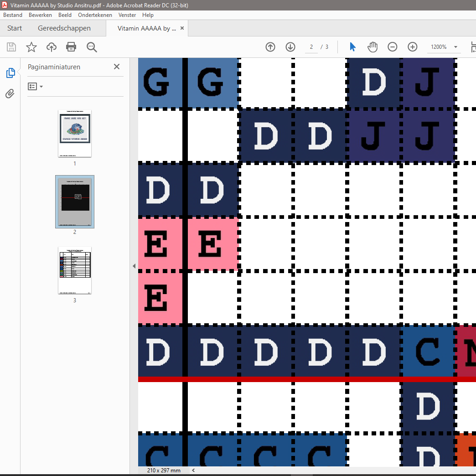Zoom out with the minus button
This screenshot has width=476, height=476.
coord(393,47)
